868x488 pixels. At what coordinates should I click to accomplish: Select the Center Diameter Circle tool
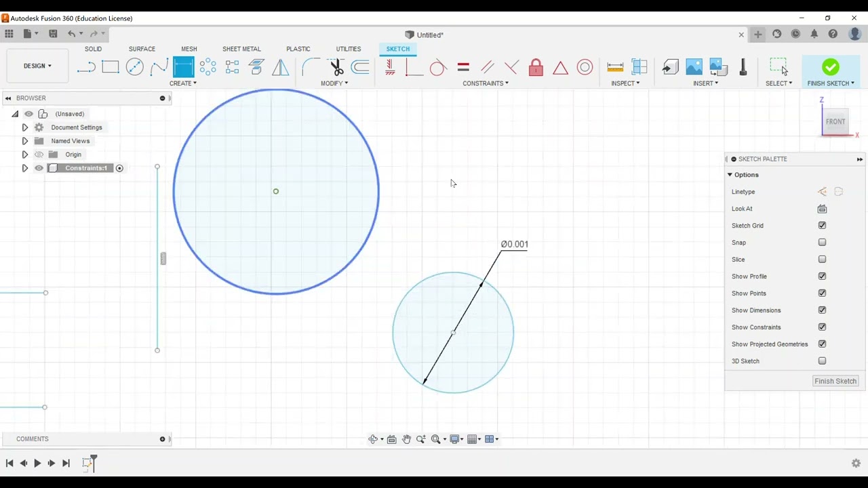pos(135,67)
